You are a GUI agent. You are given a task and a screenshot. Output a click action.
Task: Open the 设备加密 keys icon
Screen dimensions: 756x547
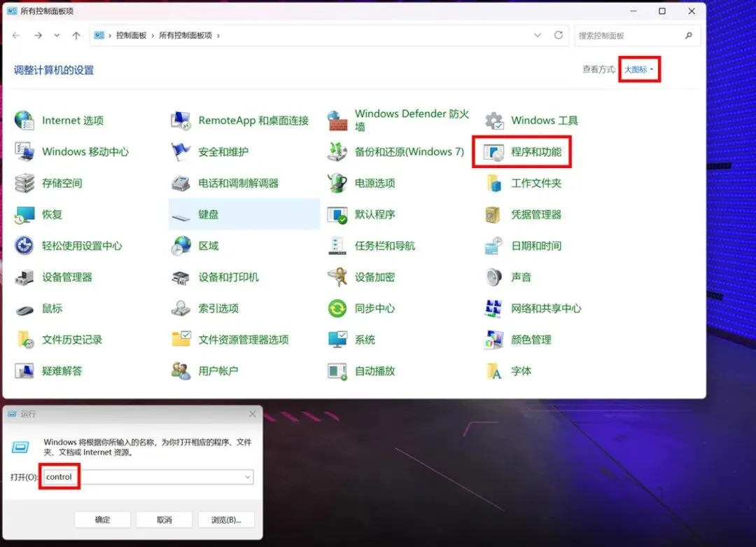click(337, 277)
